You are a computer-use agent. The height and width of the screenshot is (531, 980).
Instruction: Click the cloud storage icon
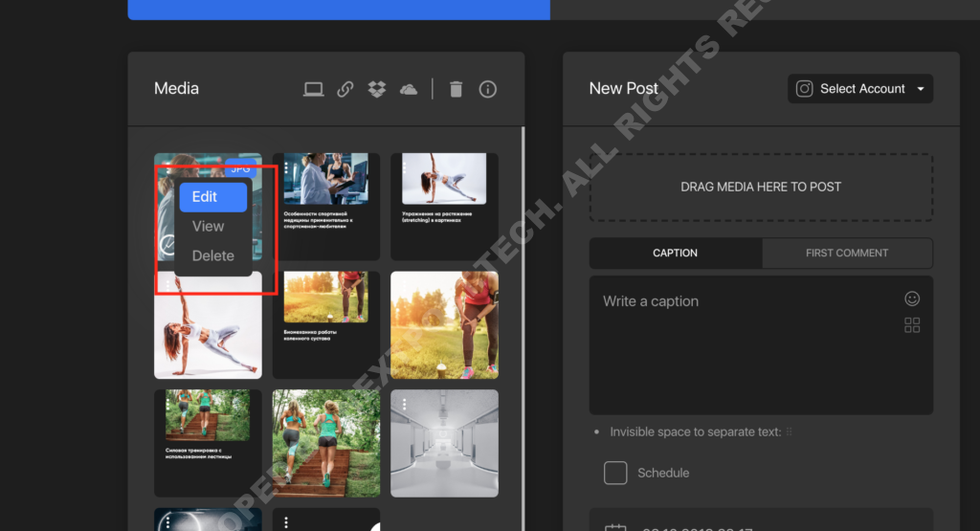409,89
